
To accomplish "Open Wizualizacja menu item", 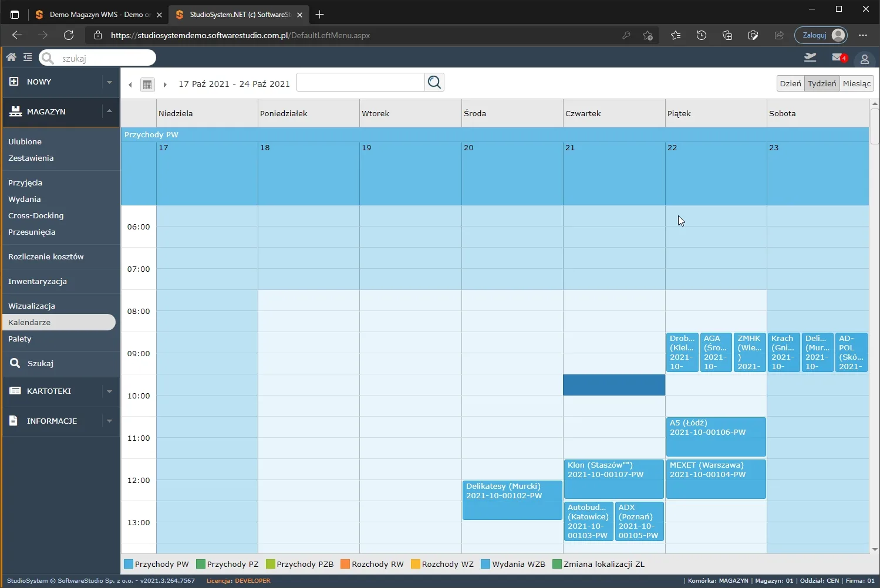I will [32, 306].
